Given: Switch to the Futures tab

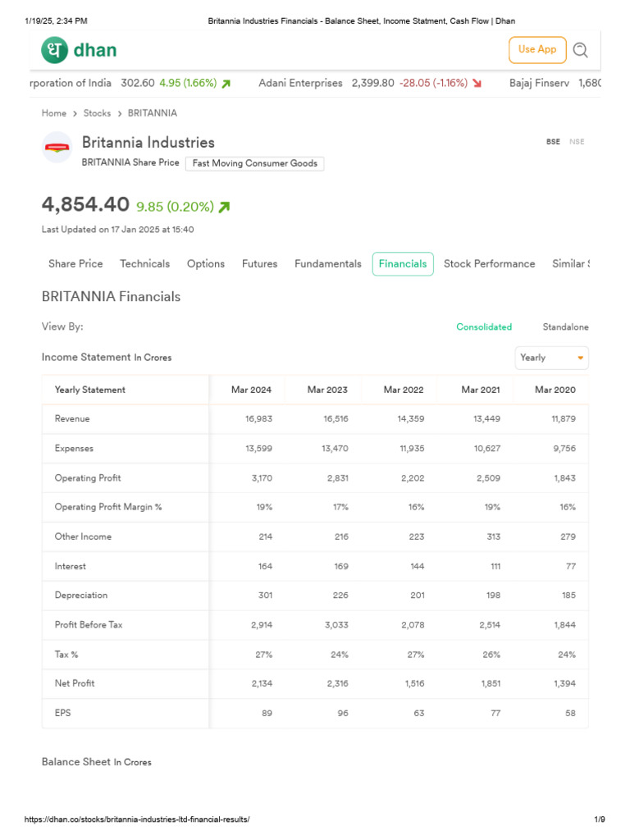Looking at the screenshot, I should tap(259, 263).
